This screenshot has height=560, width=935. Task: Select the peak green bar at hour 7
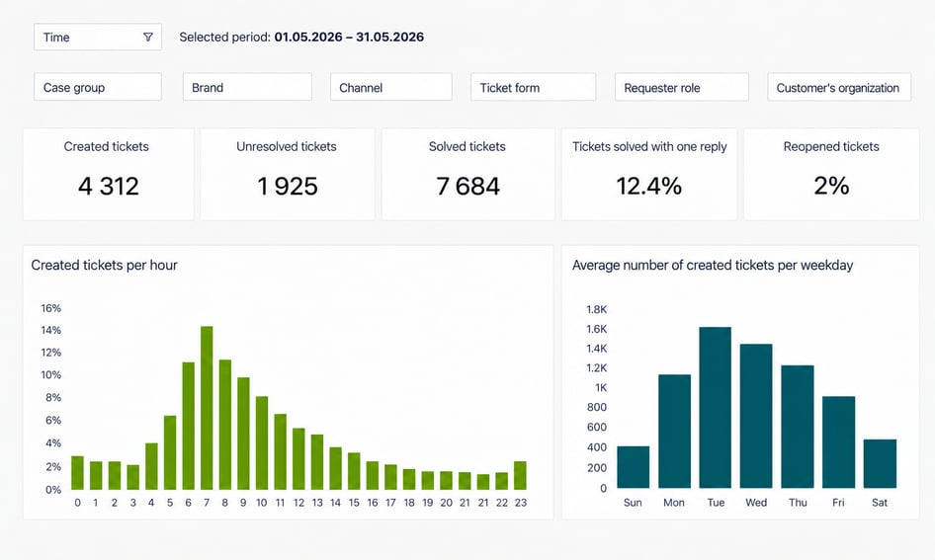pyautogui.click(x=207, y=408)
